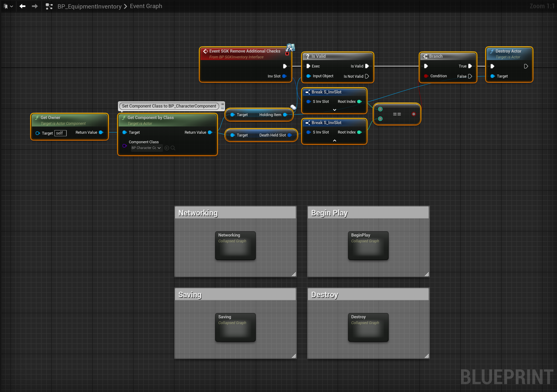
Task: Expand the upper Break S_InvSlot node
Action: (334, 110)
